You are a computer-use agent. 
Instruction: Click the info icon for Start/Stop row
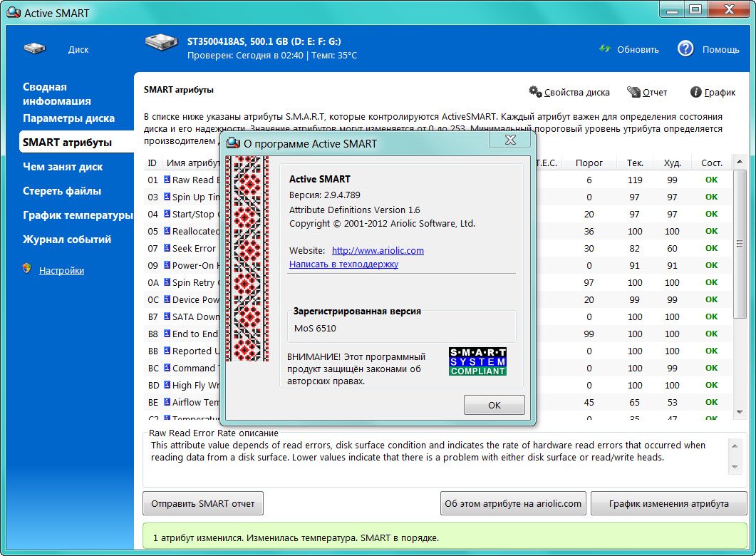(x=167, y=214)
